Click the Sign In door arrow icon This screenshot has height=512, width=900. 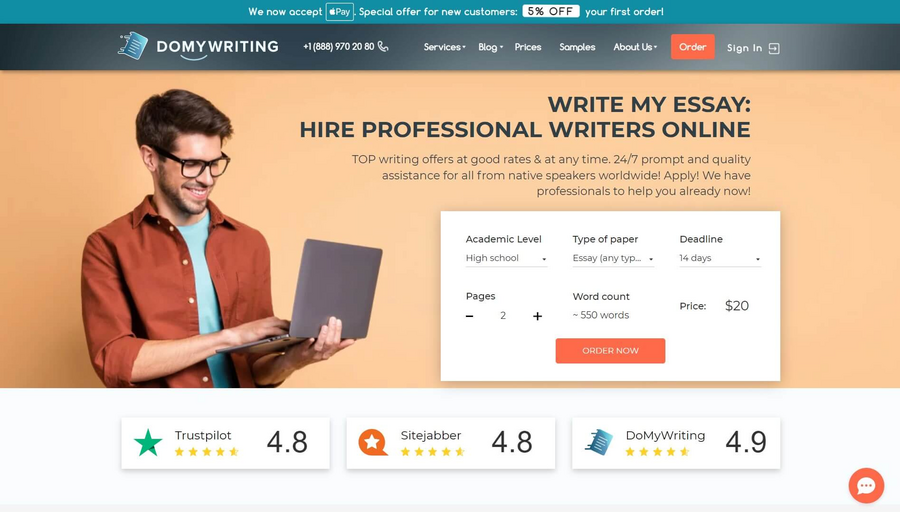pyautogui.click(x=774, y=48)
